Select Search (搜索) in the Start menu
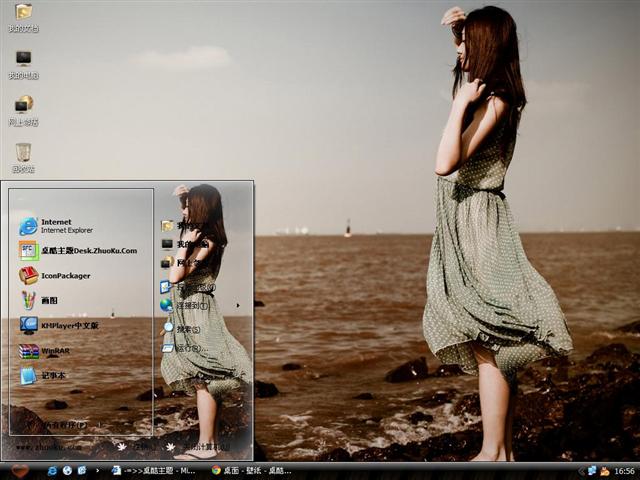Screen dimensions: 640x480 [x=186, y=328]
